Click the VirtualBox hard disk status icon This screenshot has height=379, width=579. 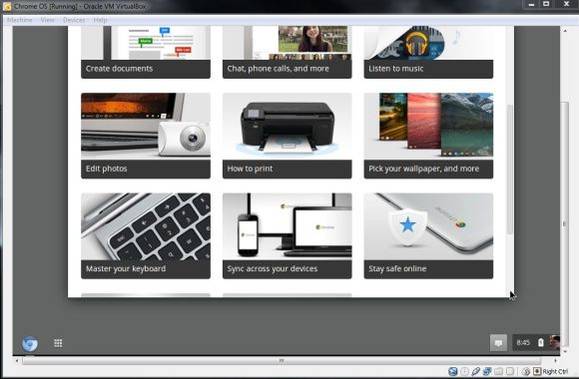(x=452, y=371)
